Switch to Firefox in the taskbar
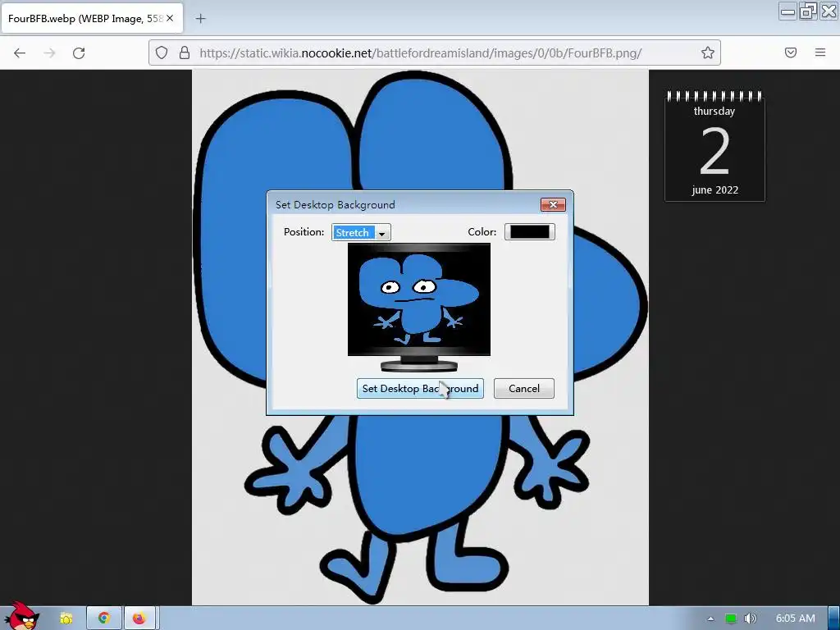The width and height of the screenshot is (840, 630). [x=139, y=619]
